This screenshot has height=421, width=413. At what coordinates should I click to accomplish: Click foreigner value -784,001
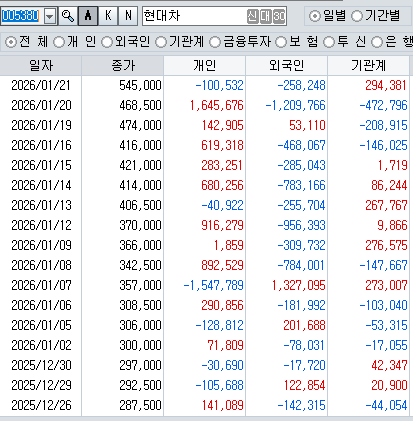click(x=301, y=266)
